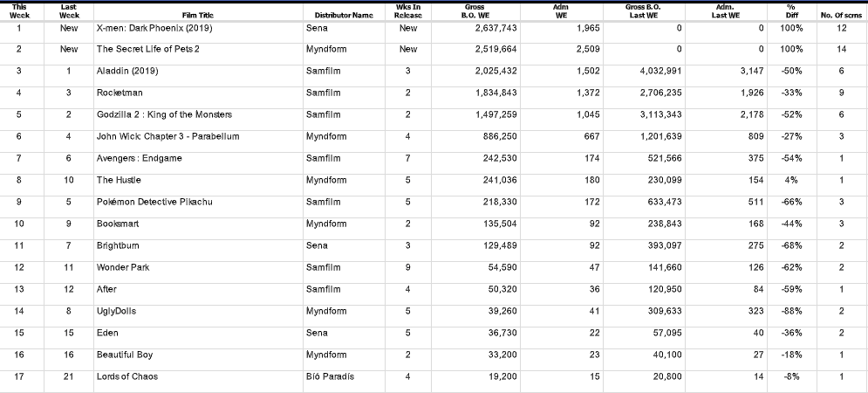This screenshot has width=868, height=393.
Task: Select the Aladdin (2019) film title cell
Action: click(127, 71)
